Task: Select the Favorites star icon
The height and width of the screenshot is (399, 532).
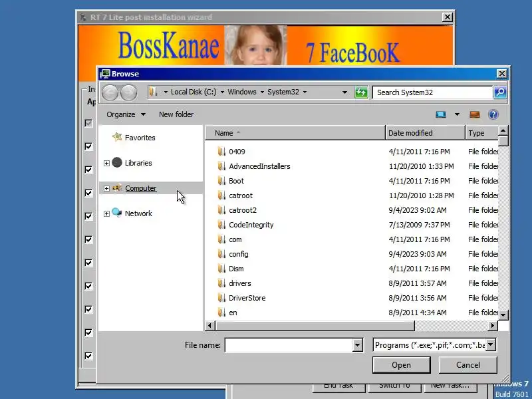Action: pyautogui.click(x=117, y=137)
